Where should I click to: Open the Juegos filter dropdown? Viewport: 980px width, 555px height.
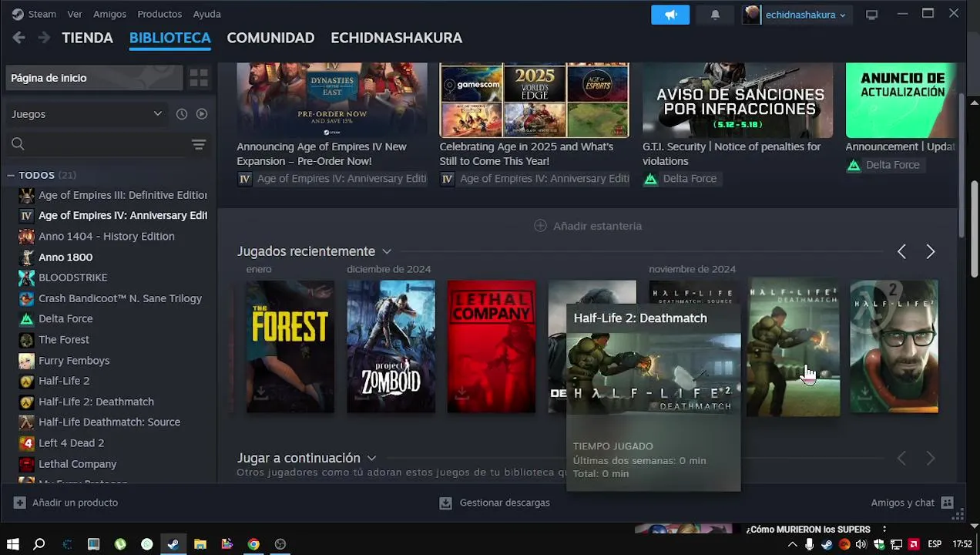tap(87, 114)
